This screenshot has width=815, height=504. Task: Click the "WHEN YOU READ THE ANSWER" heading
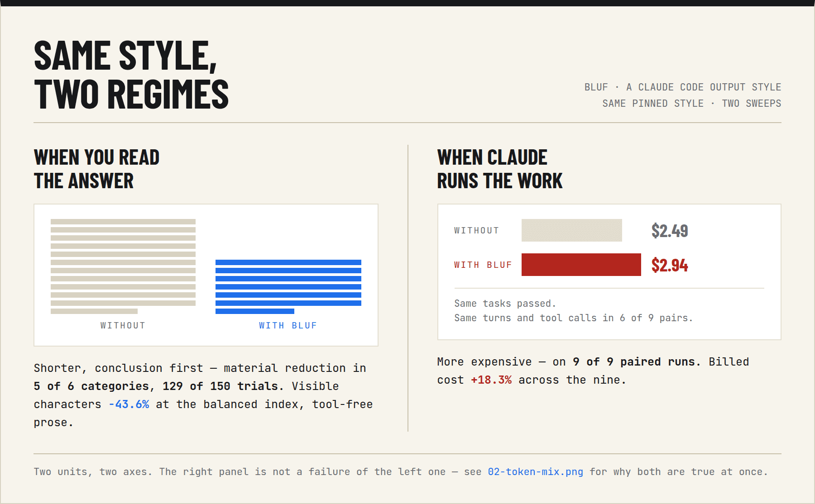click(x=96, y=169)
